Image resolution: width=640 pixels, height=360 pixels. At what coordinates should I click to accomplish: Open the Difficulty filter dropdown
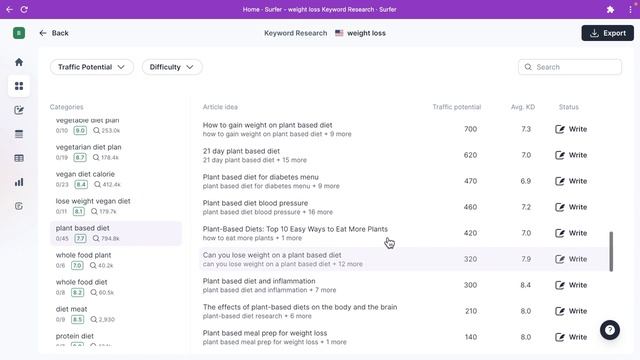click(172, 67)
